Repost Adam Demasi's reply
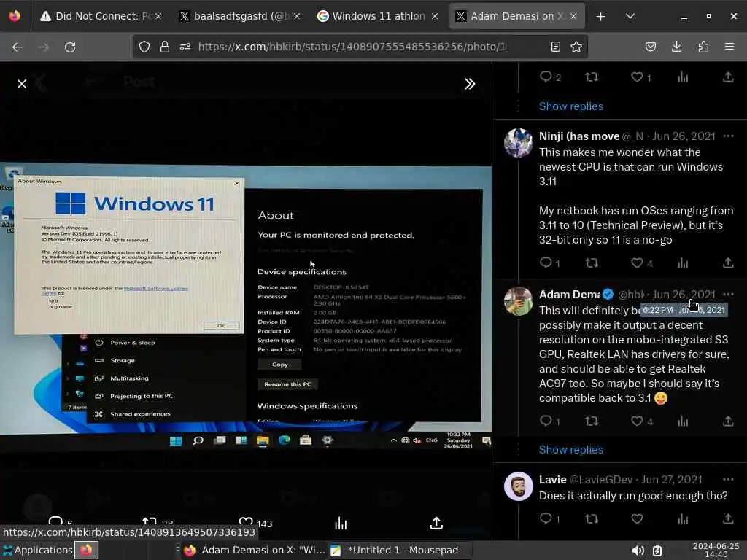The width and height of the screenshot is (747, 560). point(592,421)
